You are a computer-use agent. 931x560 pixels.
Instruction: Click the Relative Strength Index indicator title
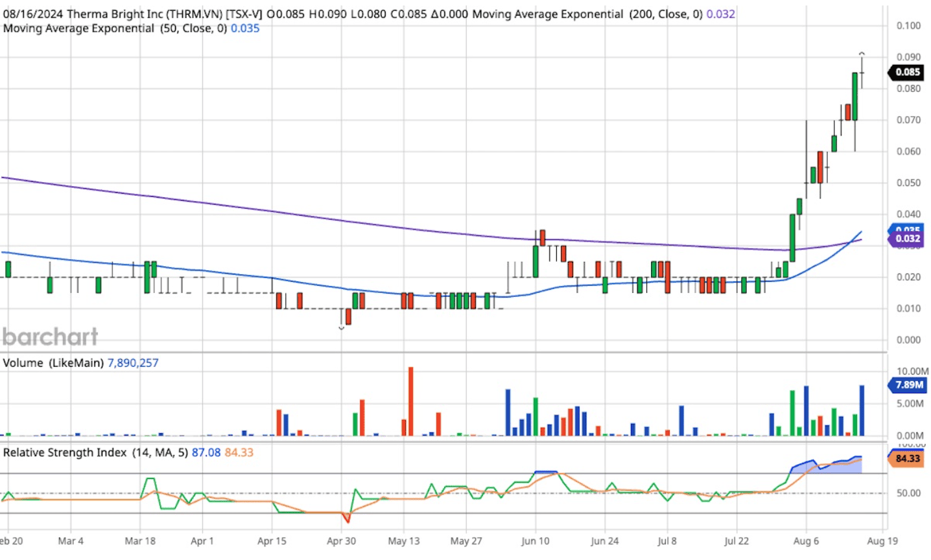pyautogui.click(x=95, y=452)
